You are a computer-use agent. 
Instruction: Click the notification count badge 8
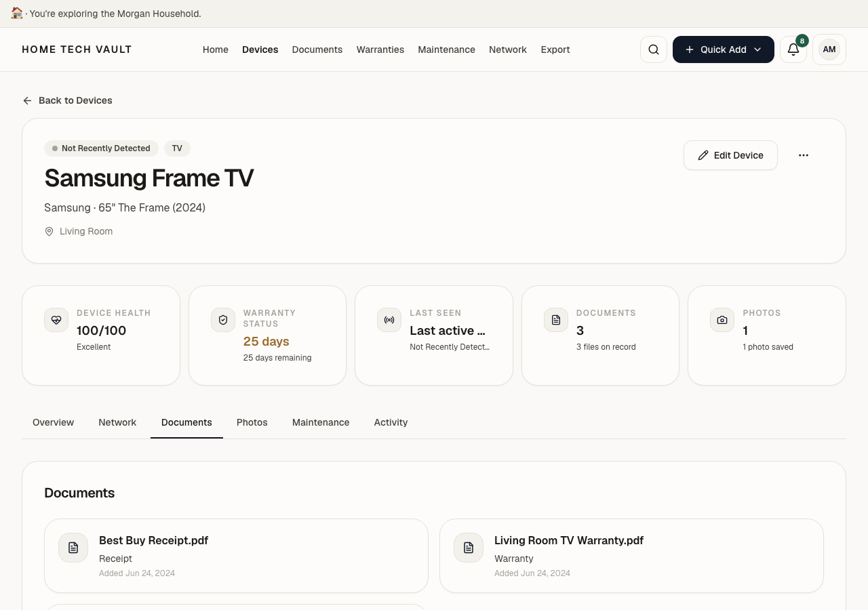802,41
